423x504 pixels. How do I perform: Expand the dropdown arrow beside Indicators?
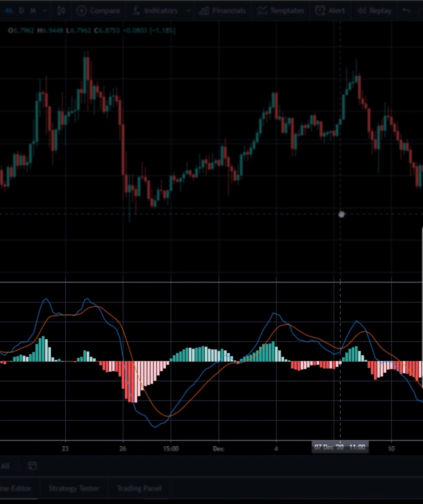(x=188, y=11)
